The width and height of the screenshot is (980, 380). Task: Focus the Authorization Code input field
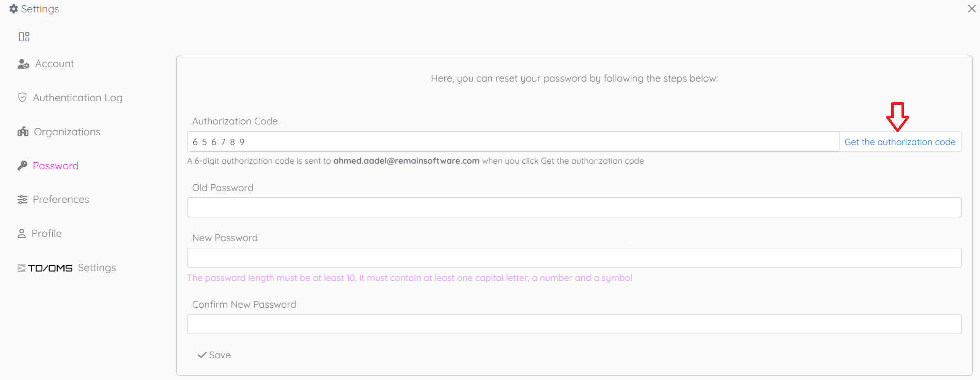[511, 142]
